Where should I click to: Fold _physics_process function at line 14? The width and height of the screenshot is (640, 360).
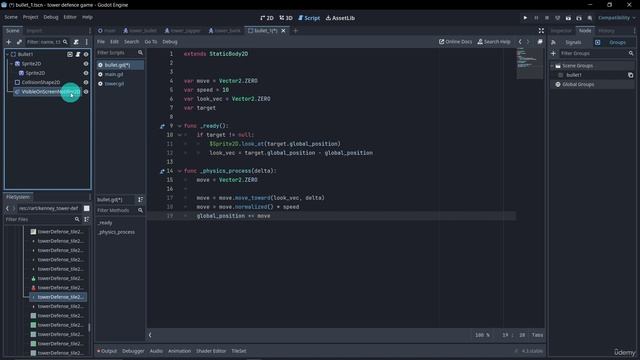(180, 171)
